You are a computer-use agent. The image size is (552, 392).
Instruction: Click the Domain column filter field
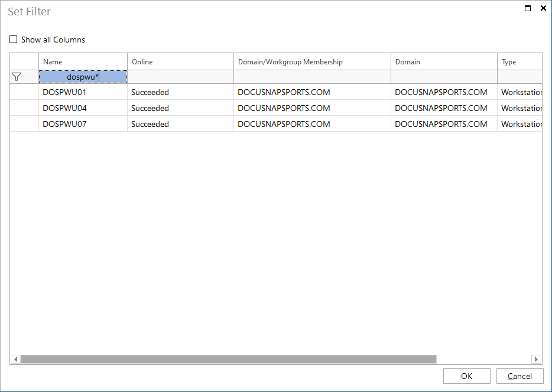[444, 77]
